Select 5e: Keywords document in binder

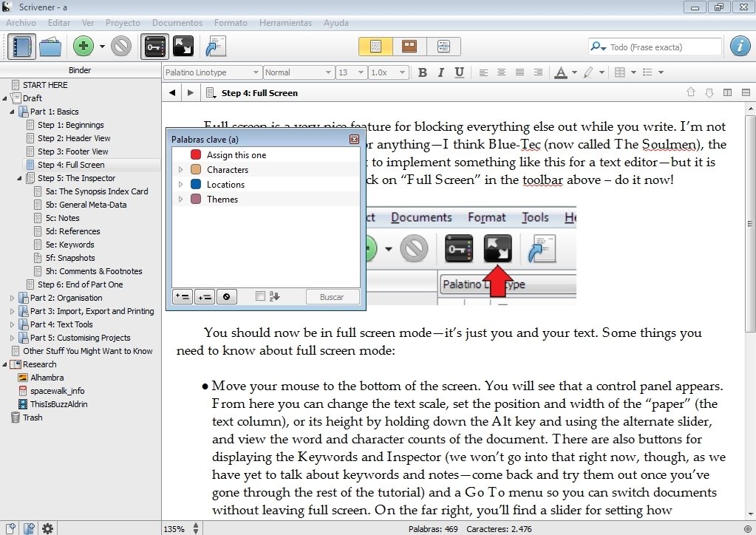point(69,245)
